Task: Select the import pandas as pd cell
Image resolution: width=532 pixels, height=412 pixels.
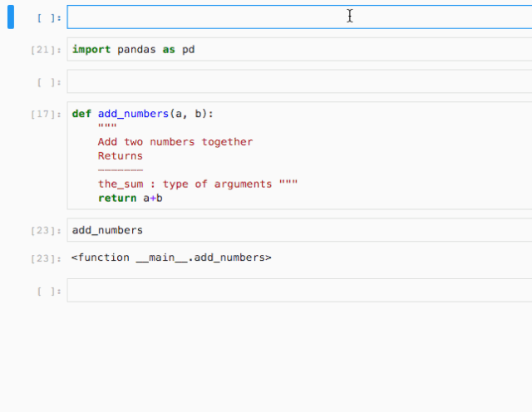Action: click(x=299, y=49)
